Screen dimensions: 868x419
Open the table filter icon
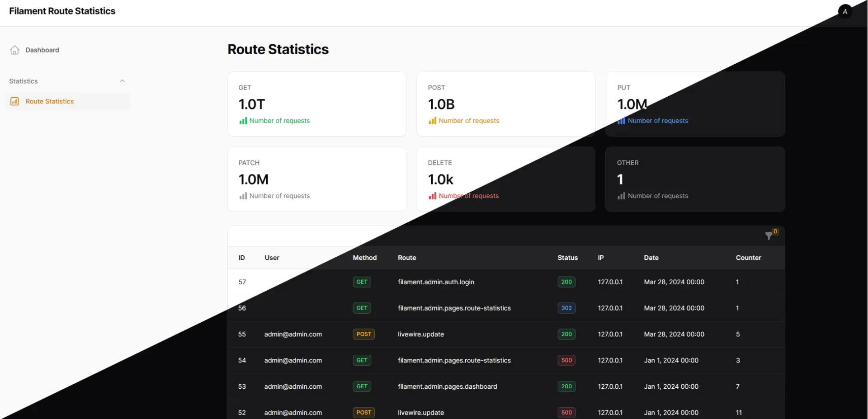coord(769,236)
